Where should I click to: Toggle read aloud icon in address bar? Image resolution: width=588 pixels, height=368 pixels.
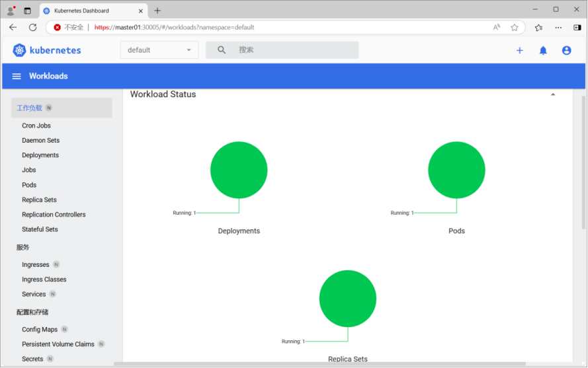[497, 27]
